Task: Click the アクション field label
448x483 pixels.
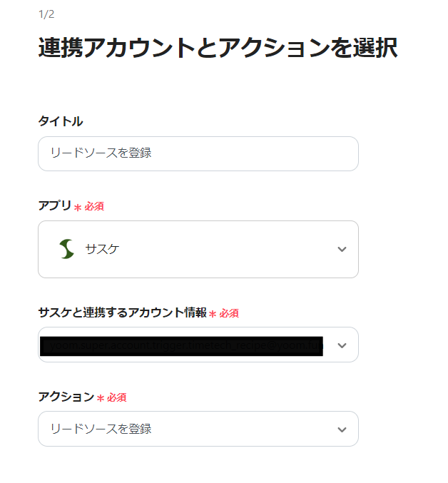Action: [66, 397]
